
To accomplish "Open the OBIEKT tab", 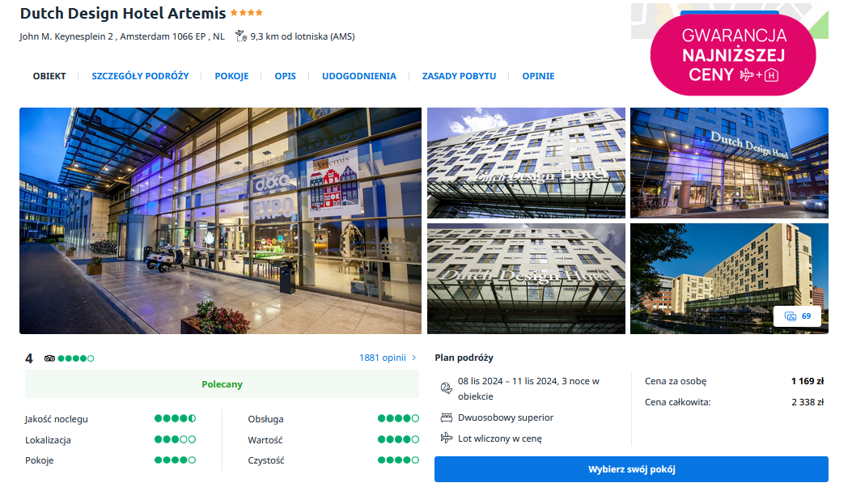I will [x=49, y=76].
